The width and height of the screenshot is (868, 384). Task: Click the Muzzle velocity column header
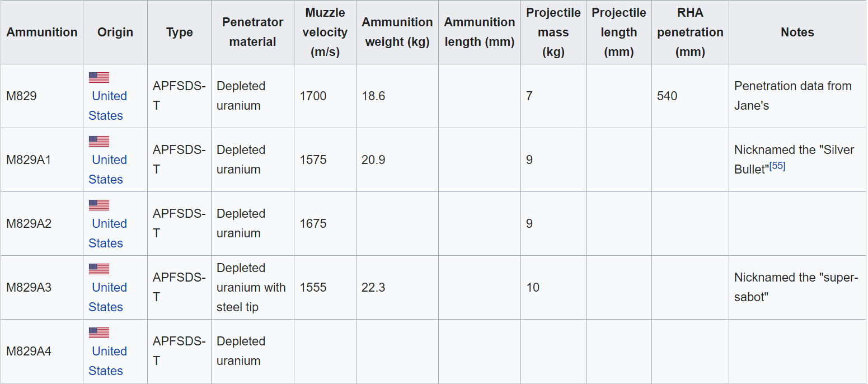tap(325, 32)
